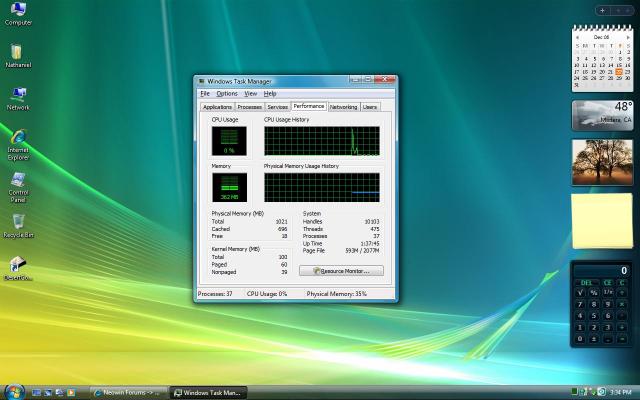
Task: Click the status bar CPU Usage: 0% text
Action: (267, 293)
